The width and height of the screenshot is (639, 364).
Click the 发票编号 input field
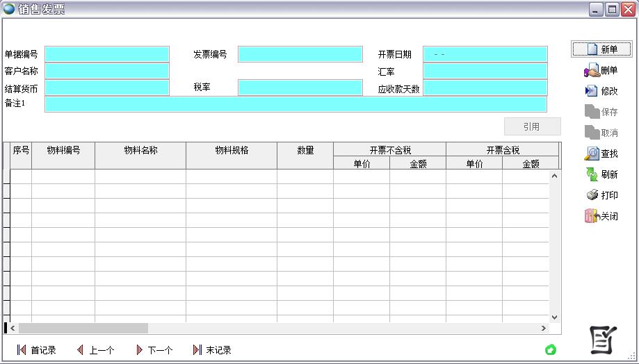click(x=300, y=54)
